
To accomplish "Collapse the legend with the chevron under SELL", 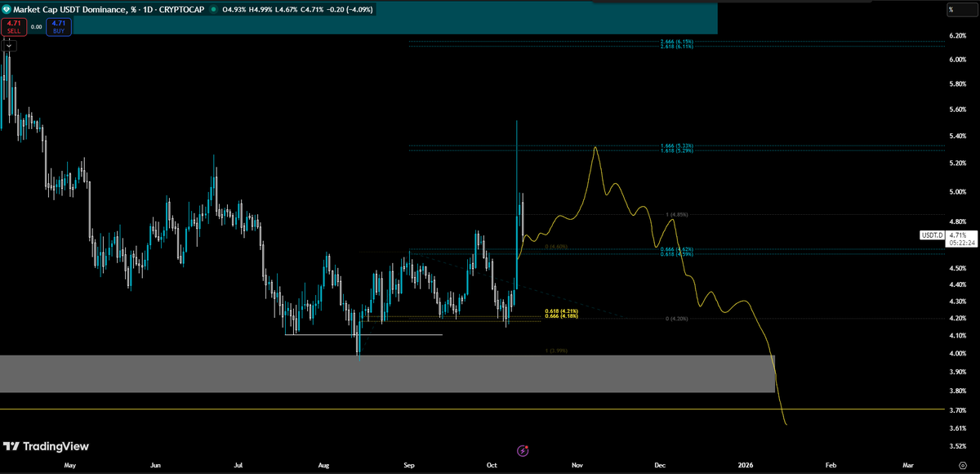I will [x=7, y=46].
